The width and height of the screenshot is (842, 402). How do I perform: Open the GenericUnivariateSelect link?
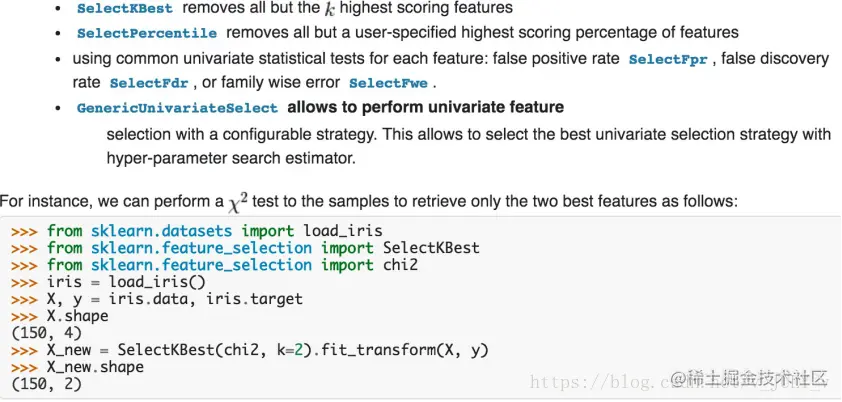tap(177, 108)
